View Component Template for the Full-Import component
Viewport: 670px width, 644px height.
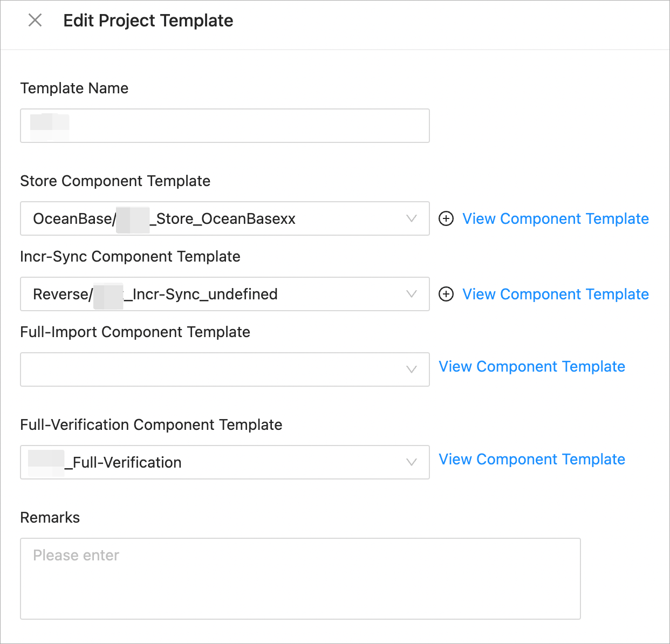pos(531,367)
